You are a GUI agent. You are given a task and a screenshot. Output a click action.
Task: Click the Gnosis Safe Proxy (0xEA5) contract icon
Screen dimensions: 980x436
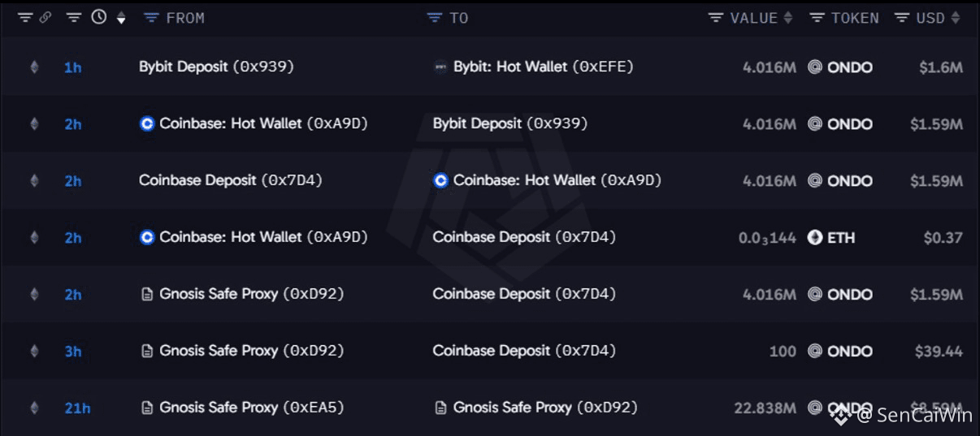coord(147,408)
